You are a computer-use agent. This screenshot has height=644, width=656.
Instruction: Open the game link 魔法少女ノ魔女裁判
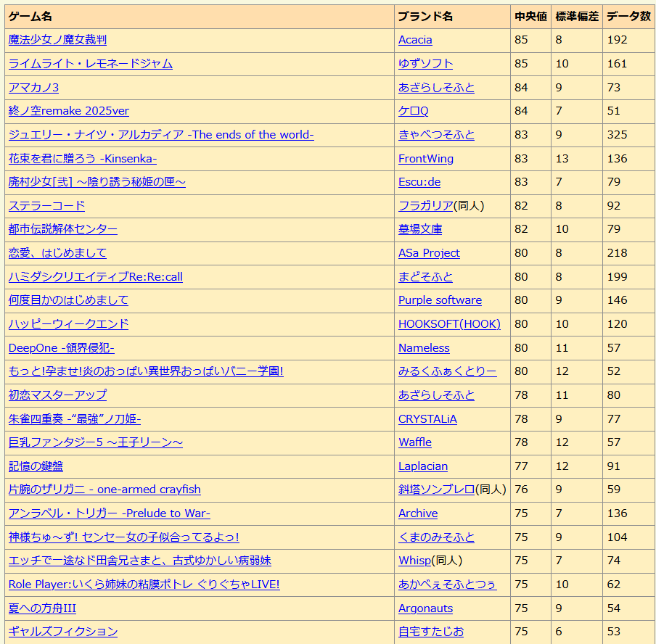57,40
